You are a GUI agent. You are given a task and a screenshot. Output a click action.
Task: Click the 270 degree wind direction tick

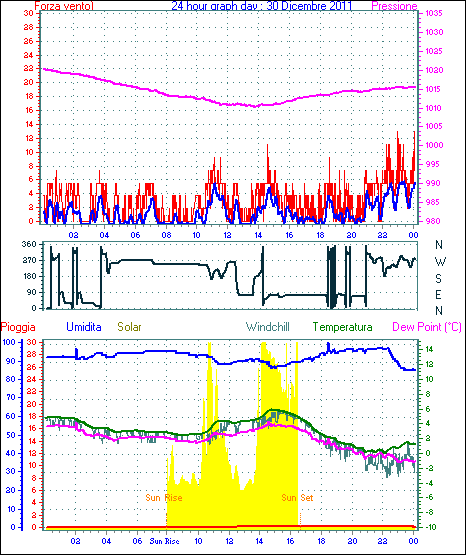click(x=29, y=260)
